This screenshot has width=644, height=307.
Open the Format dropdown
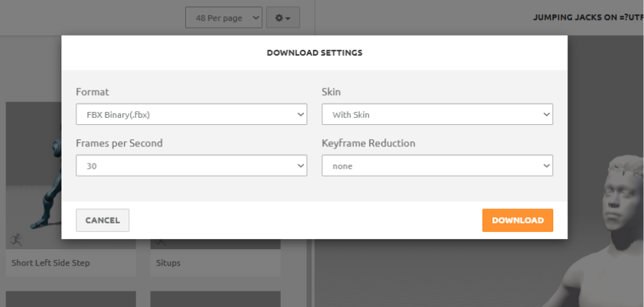coord(191,114)
